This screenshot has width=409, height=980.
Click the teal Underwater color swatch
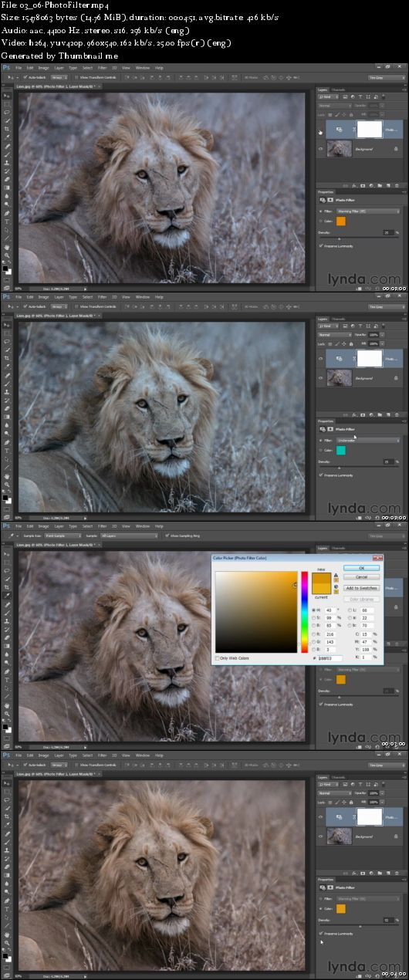(341, 450)
